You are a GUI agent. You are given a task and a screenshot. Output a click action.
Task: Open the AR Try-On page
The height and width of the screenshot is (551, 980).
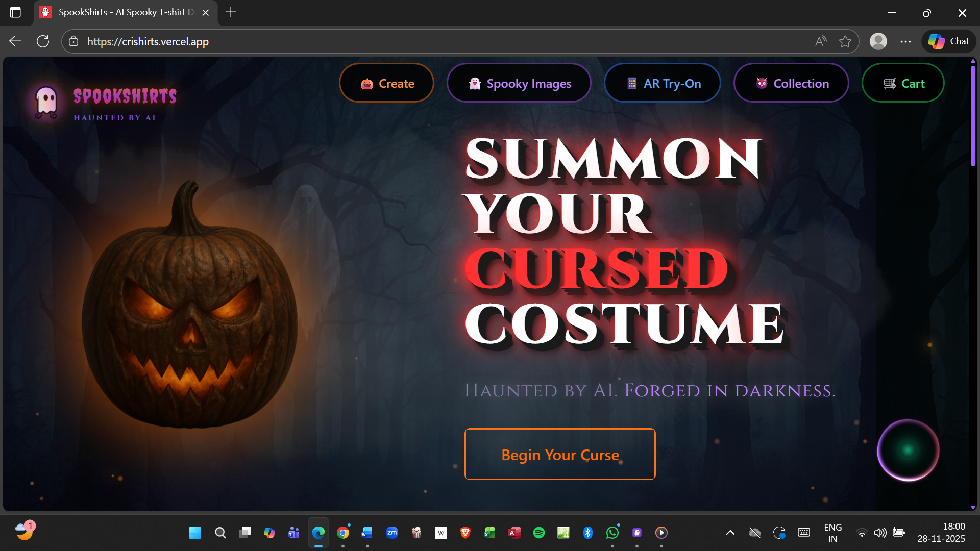[x=662, y=83]
